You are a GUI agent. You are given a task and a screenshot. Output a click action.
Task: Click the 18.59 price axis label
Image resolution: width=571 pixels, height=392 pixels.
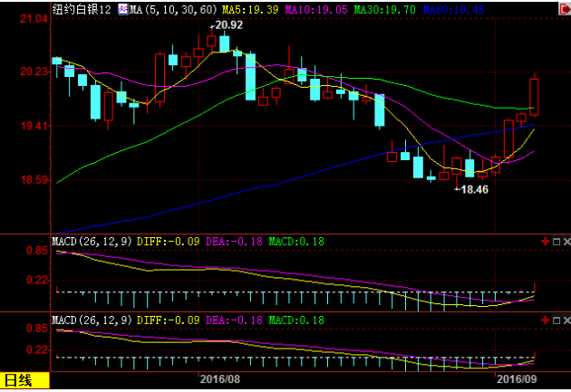point(34,179)
